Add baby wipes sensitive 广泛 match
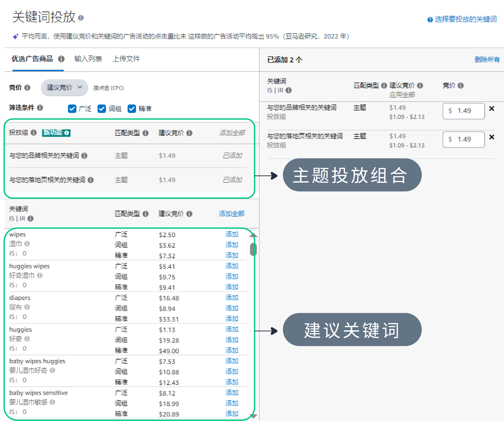 [x=232, y=393]
